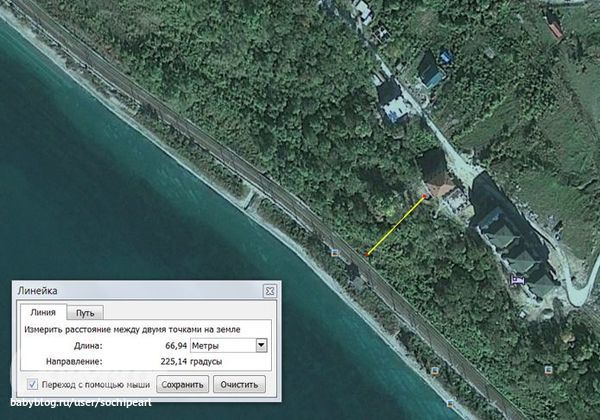The image size is (600, 420).
Task: Expand the Метры units dropdown
Action: pos(262,345)
